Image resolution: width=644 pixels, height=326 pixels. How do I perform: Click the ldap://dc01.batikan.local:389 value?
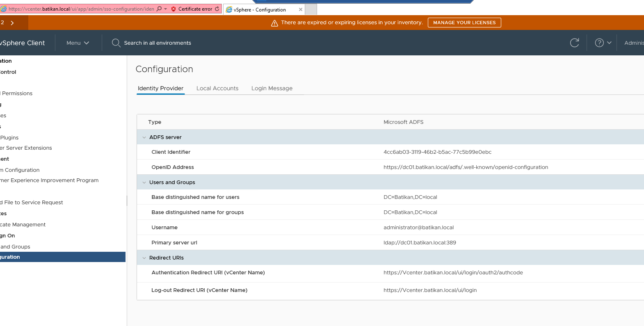click(420, 243)
